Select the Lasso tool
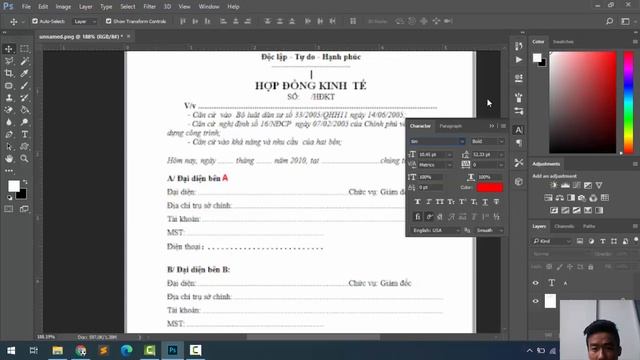Image resolution: width=640 pixels, height=360 pixels. click(x=9, y=61)
